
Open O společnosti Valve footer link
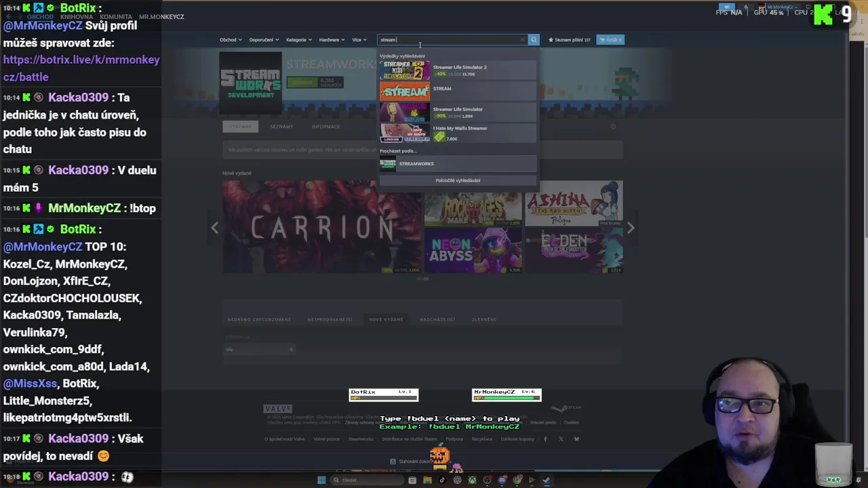click(x=285, y=439)
